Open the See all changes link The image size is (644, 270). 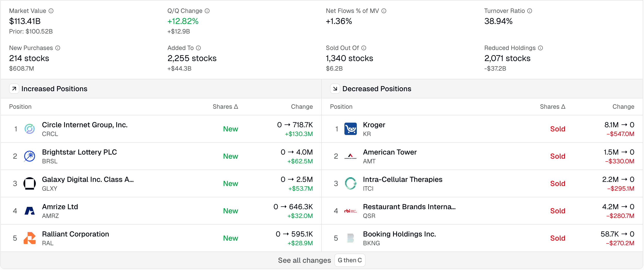click(x=304, y=260)
